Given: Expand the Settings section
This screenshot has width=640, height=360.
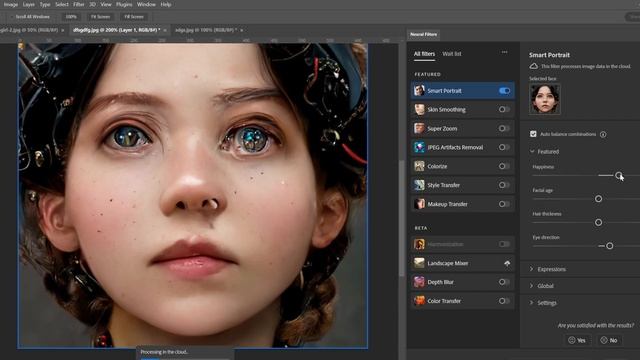Looking at the screenshot, I should pyautogui.click(x=531, y=303).
